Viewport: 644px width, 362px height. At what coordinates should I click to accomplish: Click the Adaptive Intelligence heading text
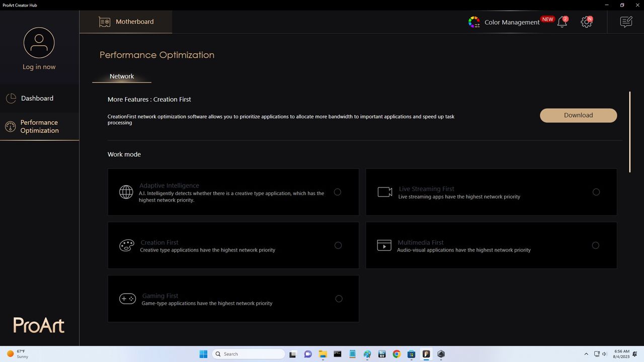coord(169,186)
